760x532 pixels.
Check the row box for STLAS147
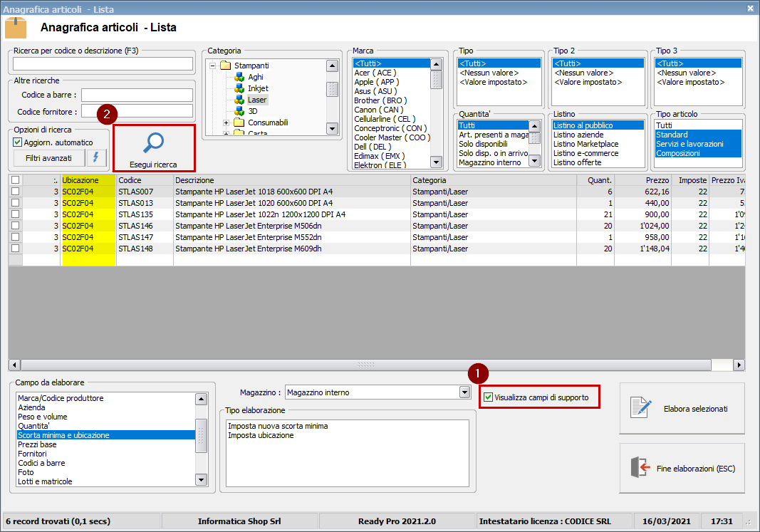(x=16, y=237)
